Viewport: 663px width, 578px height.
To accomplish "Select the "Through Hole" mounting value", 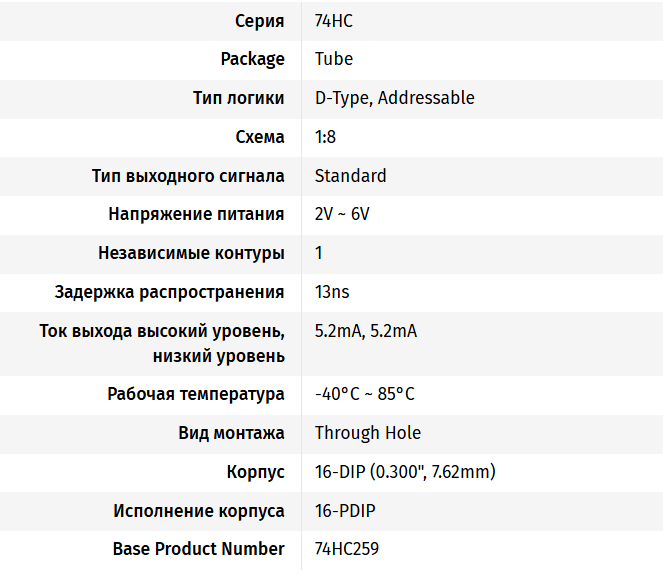I will point(367,433).
